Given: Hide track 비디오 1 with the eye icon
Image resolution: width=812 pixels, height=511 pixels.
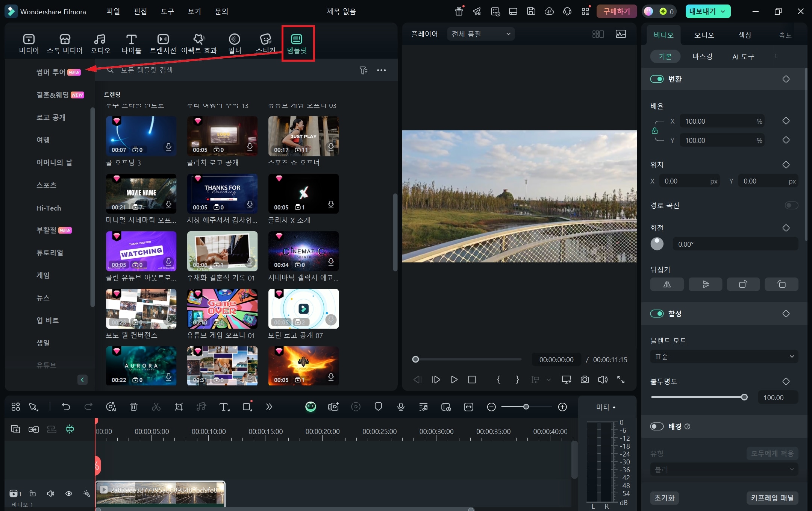Looking at the screenshot, I should (69, 493).
